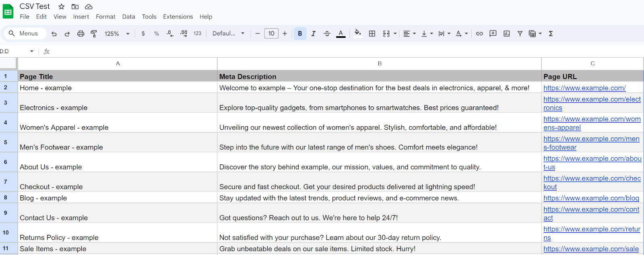This screenshot has width=644, height=255.
Task: Check the cloud save status icon
Action: click(x=89, y=6)
